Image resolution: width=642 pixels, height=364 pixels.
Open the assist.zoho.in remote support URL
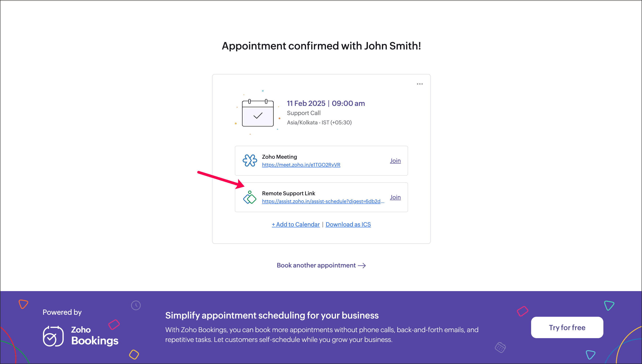click(323, 201)
